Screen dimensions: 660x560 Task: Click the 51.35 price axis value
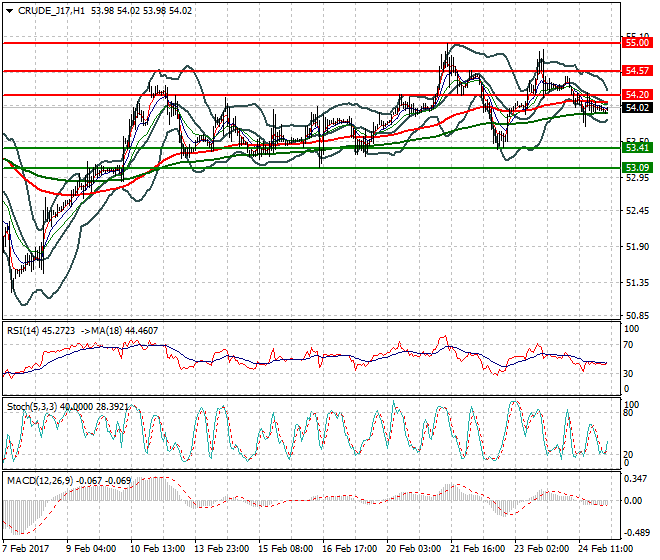(x=637, y=283)
